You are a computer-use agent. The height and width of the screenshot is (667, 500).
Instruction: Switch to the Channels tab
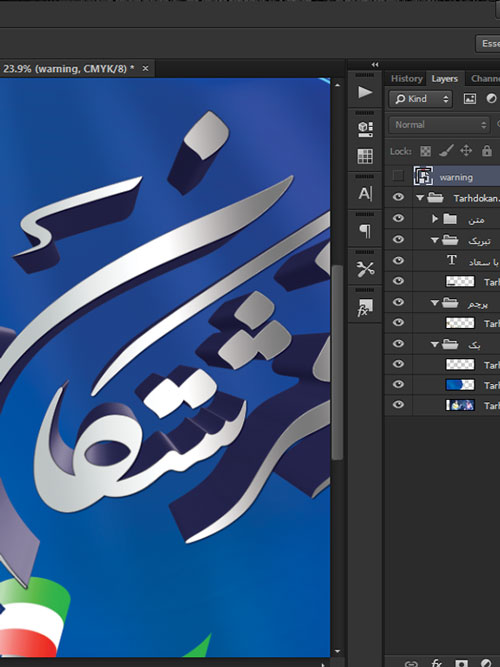(x=485, y=79)
